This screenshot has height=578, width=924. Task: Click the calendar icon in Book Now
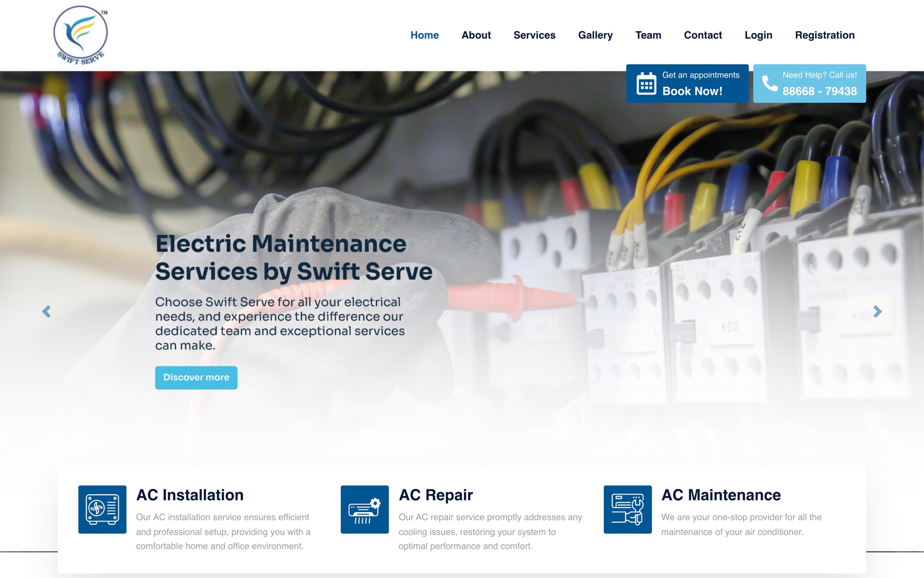click(x=646, y=84)
